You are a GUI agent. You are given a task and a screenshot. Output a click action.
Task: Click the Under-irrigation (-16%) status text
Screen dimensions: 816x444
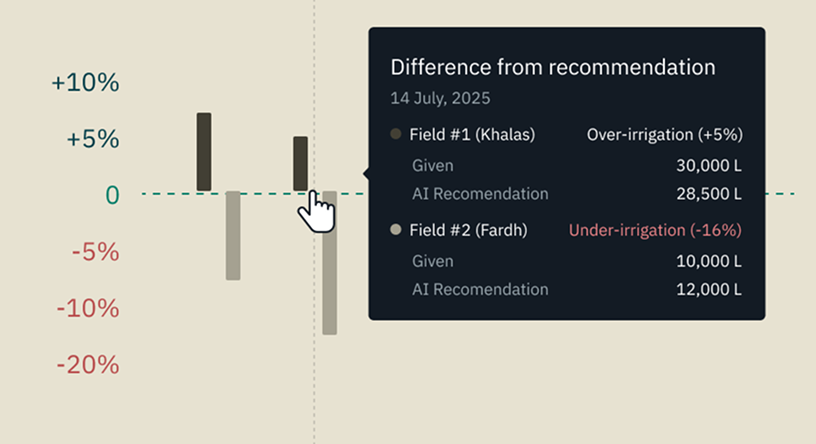tap(655, 230)
